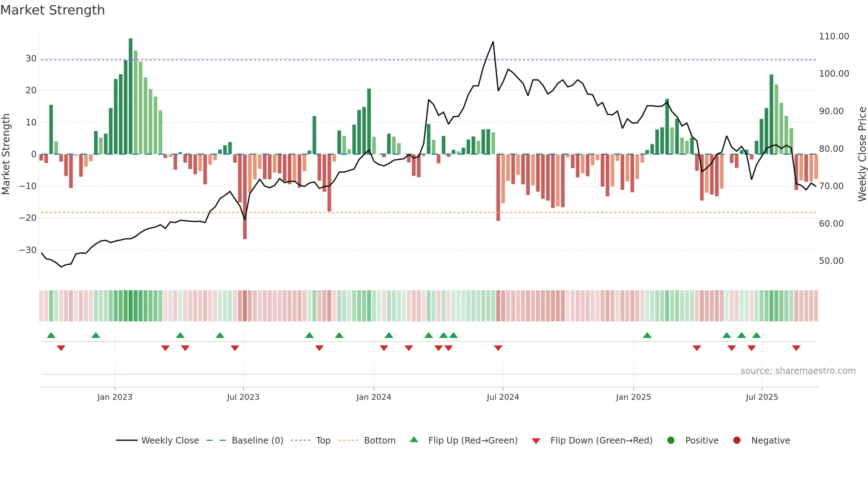Click the sharemaestro.com source link
This screenshot has height=488, width=868.
(x=798, y=371)
